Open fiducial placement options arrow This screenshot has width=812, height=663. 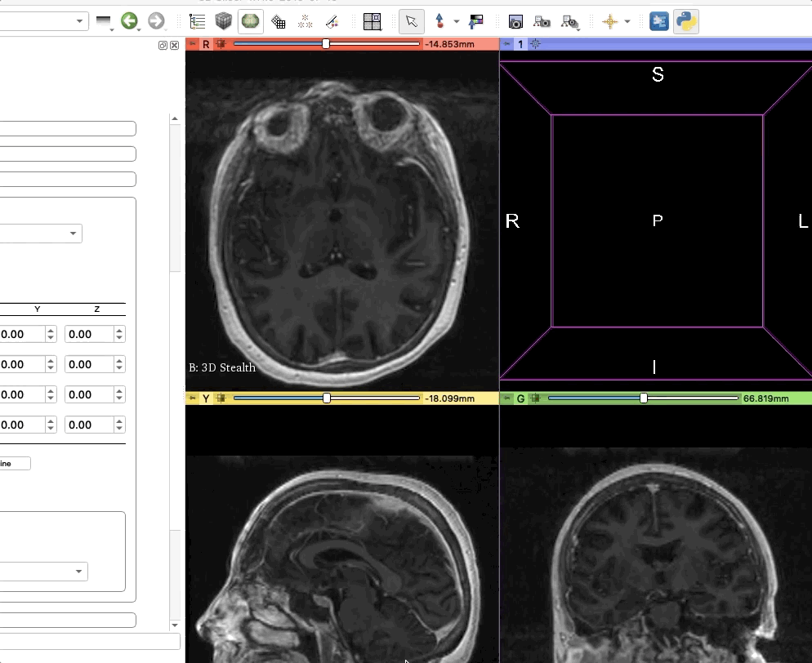tap(456, 22)
